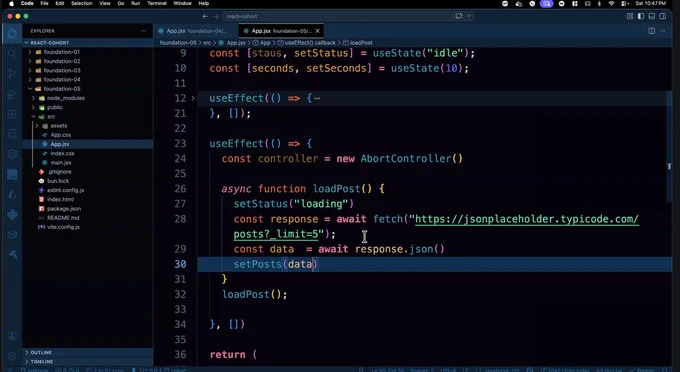Open the Manage gear icon
This screenshot has height=372, width=680.
click(12, 356)
